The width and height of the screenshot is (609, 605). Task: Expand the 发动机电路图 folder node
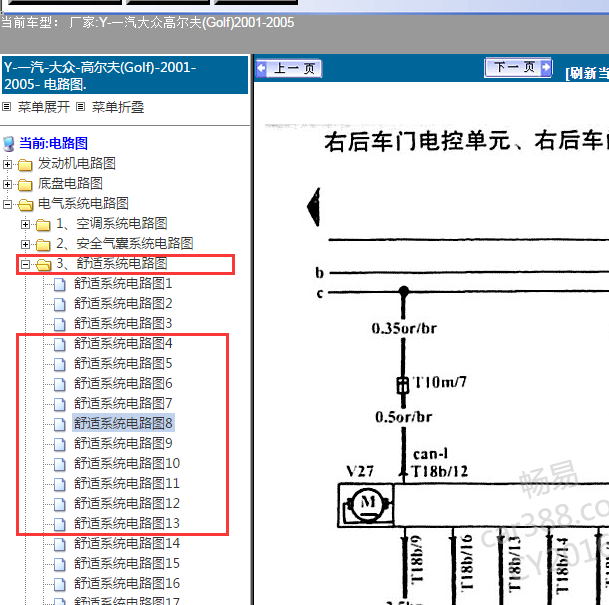click(7, 164)
